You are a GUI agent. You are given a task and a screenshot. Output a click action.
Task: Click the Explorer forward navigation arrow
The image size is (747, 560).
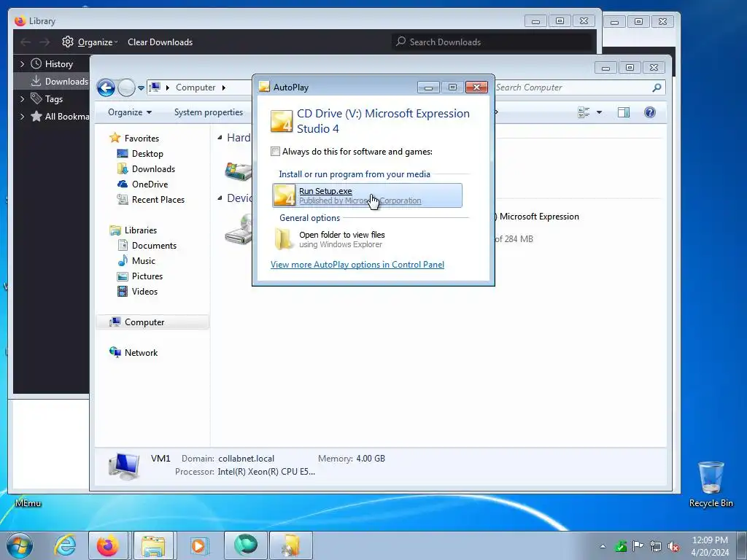(x=126, y=87)
